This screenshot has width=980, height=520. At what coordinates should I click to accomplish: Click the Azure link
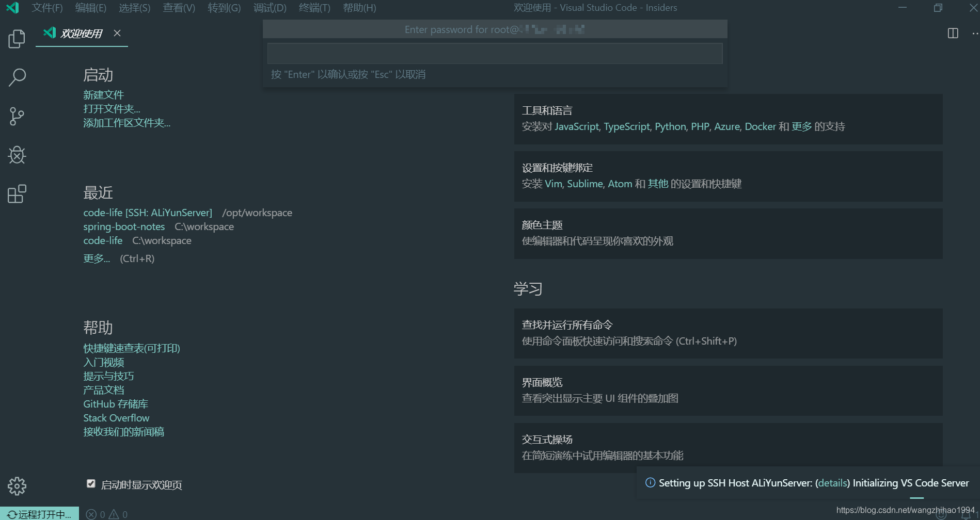(727, 126)
